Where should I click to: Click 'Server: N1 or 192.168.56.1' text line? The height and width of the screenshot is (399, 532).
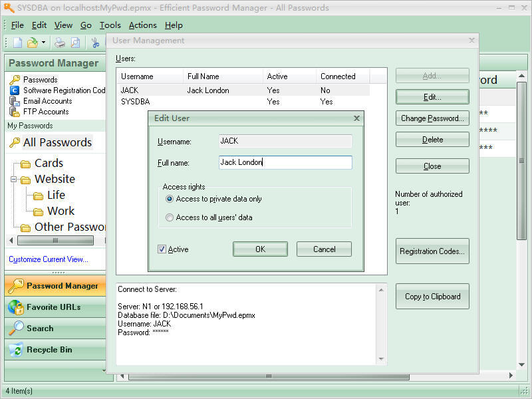click(160, 307)
